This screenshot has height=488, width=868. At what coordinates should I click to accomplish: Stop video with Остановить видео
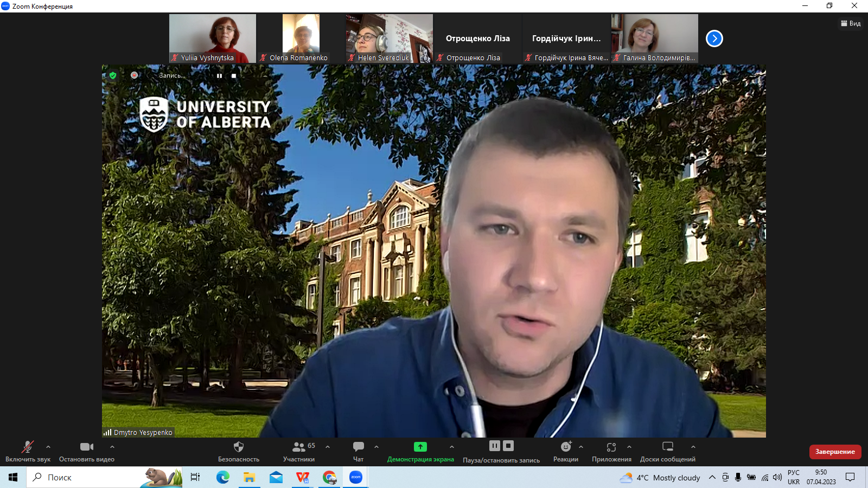pos(87,447)
